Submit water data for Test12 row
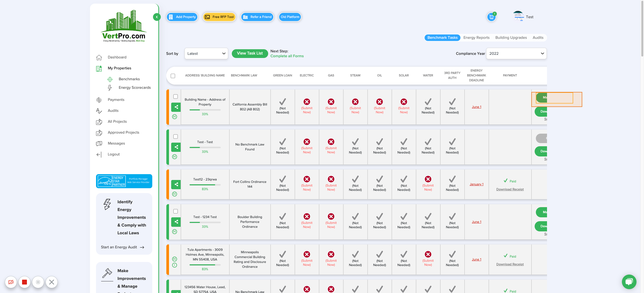Viewport: 644px width, 293px height. [428, 184]
